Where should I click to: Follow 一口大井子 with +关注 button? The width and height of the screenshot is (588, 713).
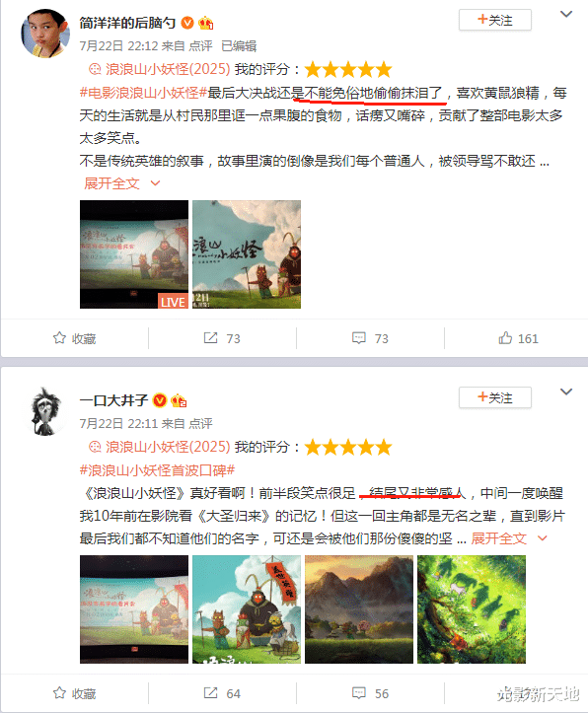tap(495, 397)
